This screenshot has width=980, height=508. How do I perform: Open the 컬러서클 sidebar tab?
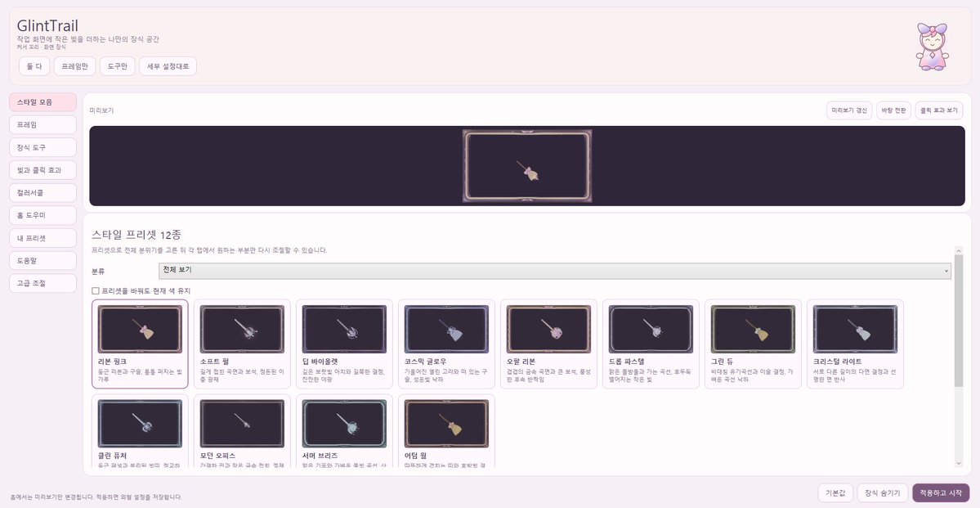(43, 193)
